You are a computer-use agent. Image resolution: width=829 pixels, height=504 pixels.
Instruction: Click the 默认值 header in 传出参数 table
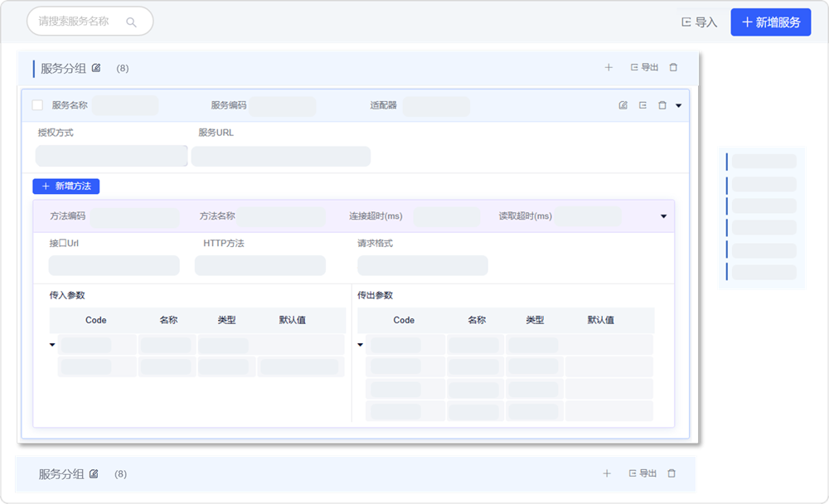coord(600,320)
